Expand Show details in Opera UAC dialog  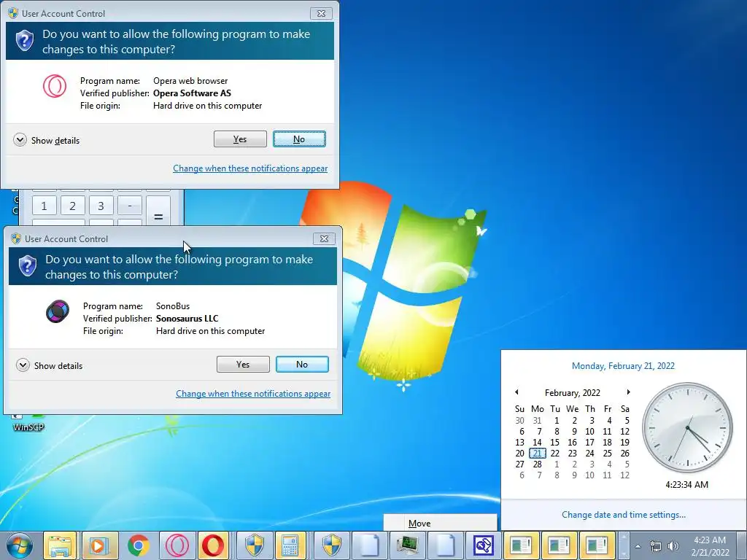tap(47, 141)
